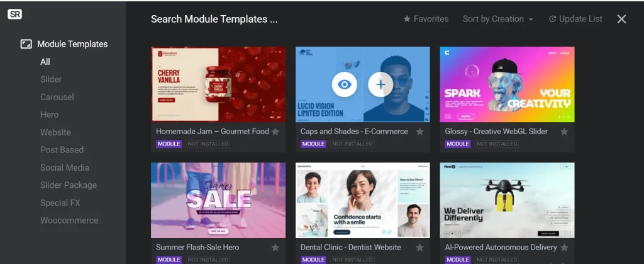Select the Slider category filter

click(x=51, y=79)
